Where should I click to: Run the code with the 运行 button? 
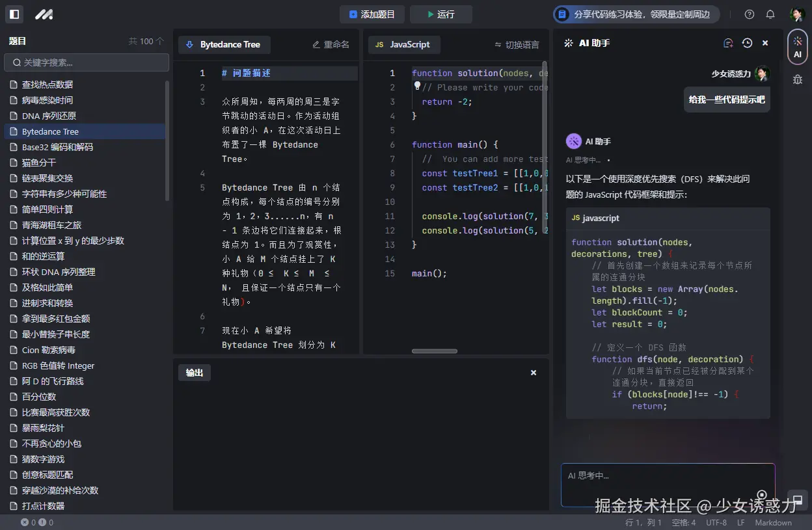(x=440, y=14)
